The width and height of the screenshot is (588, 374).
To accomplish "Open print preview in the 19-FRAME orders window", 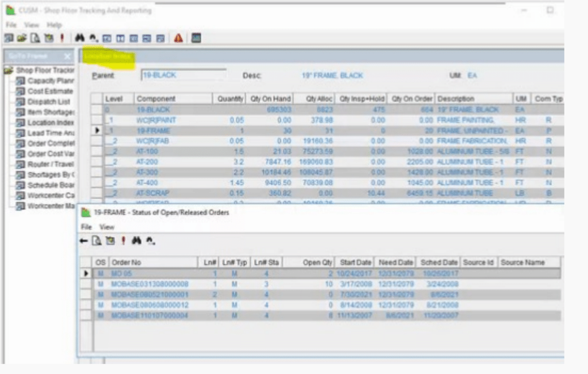I will 97,241.
